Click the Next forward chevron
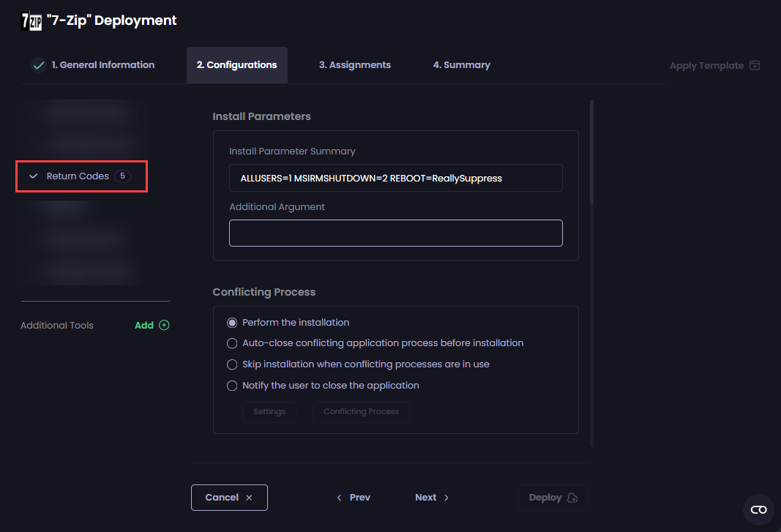This screenshot has width=781, height=532. point(446,497)
